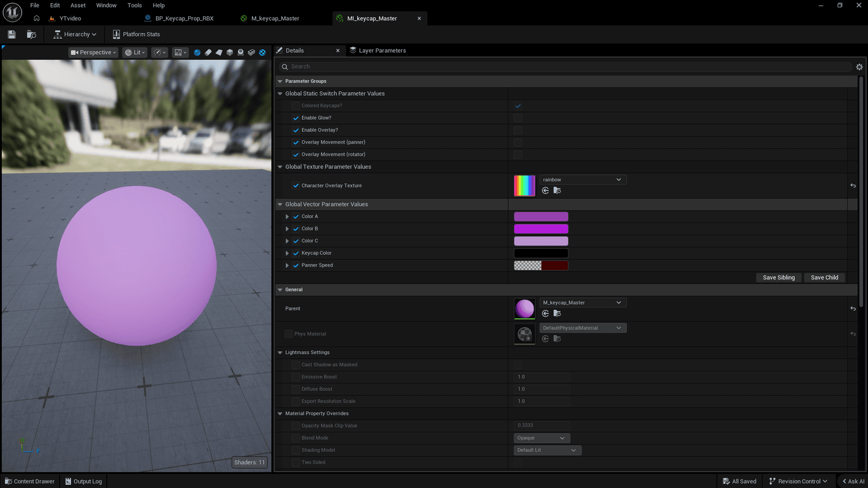Screen dimensions: 868x488
Task: Reset Parent material to default
Action: click(853, 308)
